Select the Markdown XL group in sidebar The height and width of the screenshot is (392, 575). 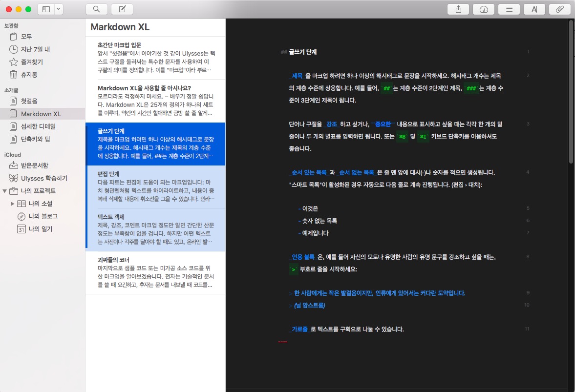tap(43, 114)
